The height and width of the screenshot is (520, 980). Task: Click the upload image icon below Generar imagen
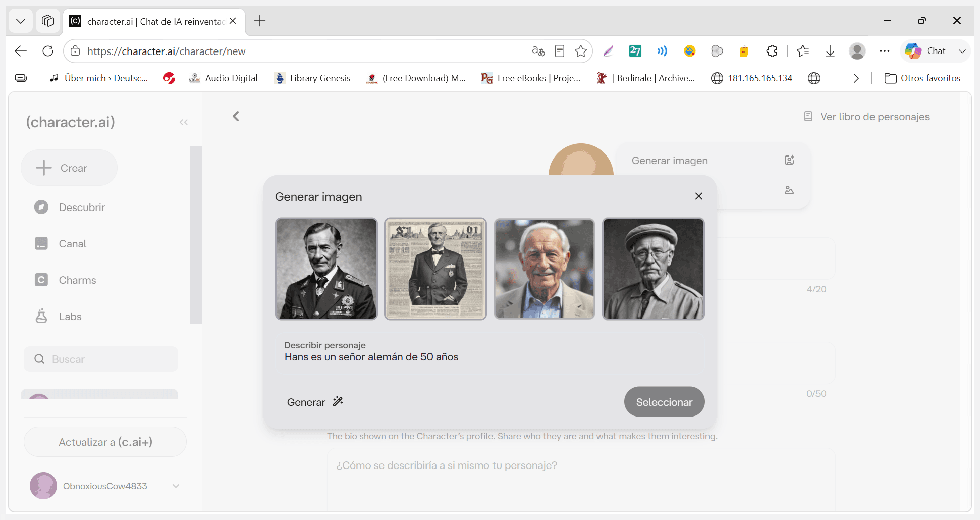pyautogui.click(x=789, y=190)
